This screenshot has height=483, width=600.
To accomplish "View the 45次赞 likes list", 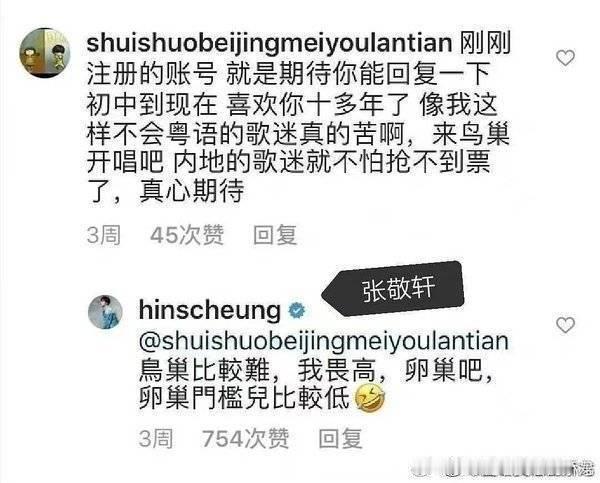I will (187, 235).
